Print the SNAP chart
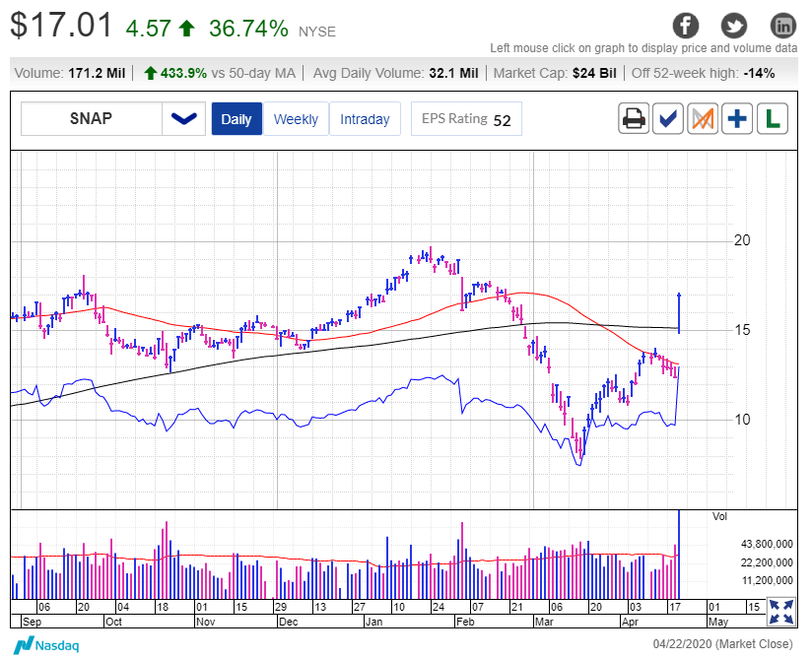 pyautogui.click(x=634, y=118)
